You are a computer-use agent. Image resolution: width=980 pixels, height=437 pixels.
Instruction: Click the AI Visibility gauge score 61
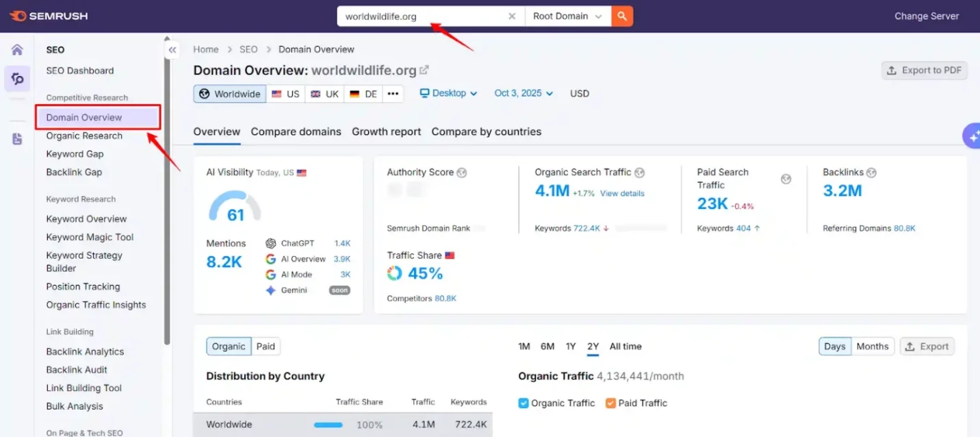click(x=235, y=215)
